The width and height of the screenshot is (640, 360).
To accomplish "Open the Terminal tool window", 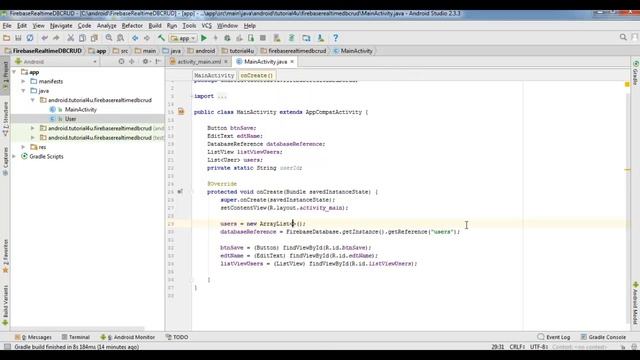I will coord(76,337).
